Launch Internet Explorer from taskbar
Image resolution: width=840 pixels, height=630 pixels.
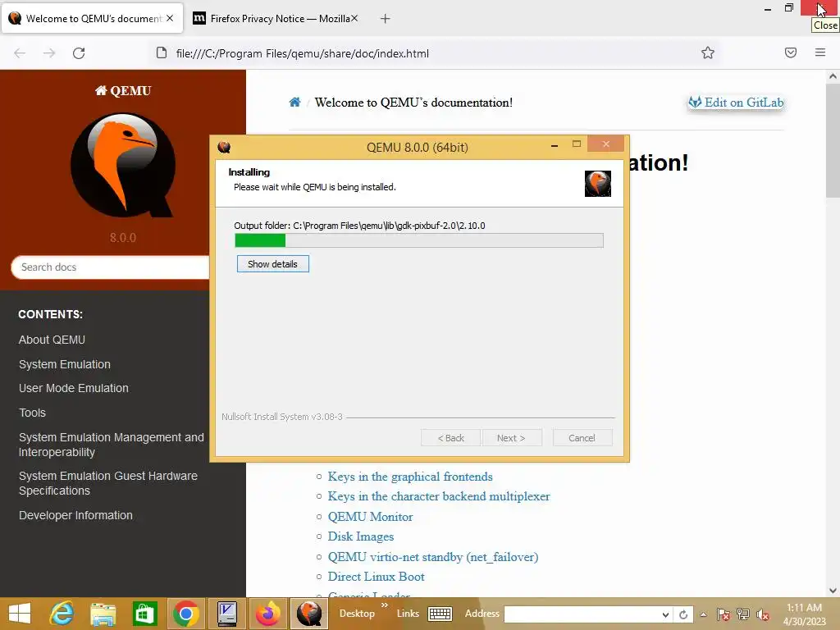tap(62, 614)
